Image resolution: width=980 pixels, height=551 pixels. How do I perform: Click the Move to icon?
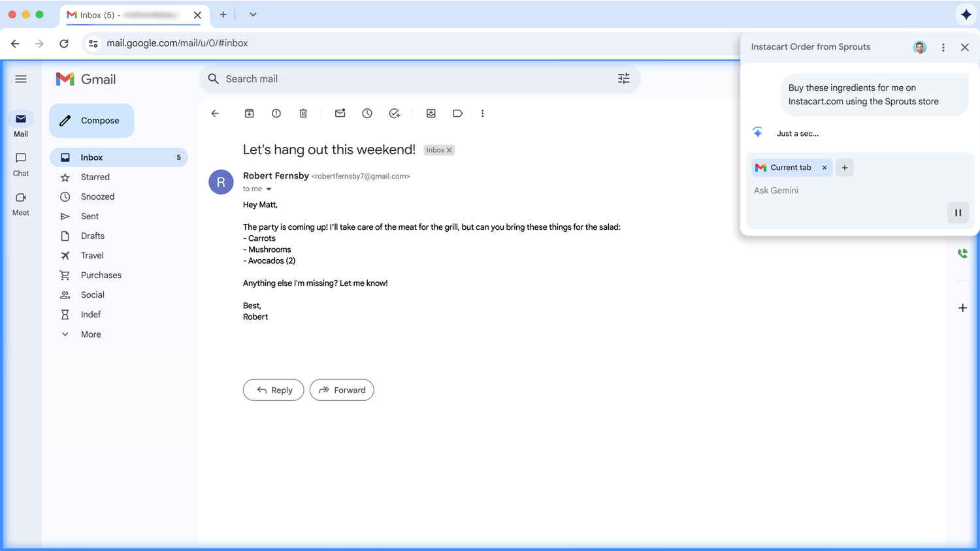pyautogui.click(x=431, y=114)
